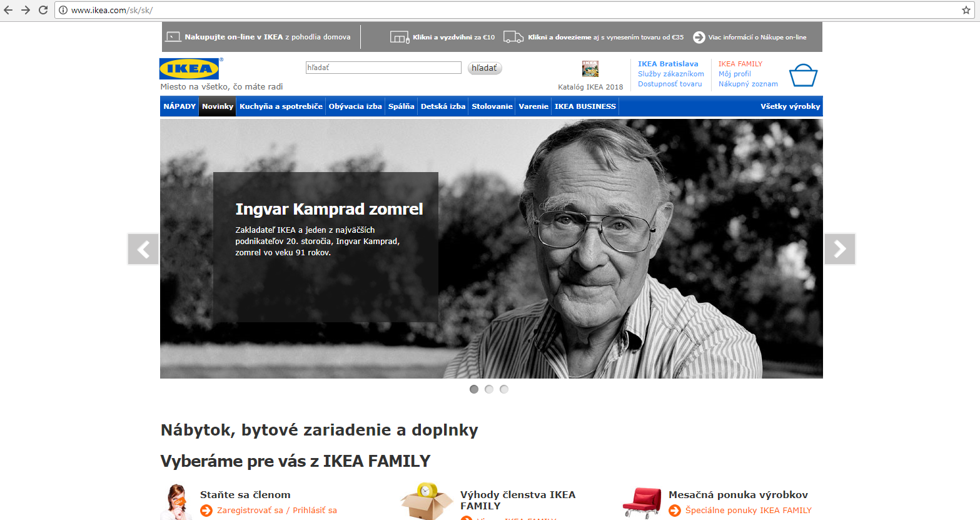Click the site info icon in address bar
Screen dimensions: 980x520
[63, 10]
